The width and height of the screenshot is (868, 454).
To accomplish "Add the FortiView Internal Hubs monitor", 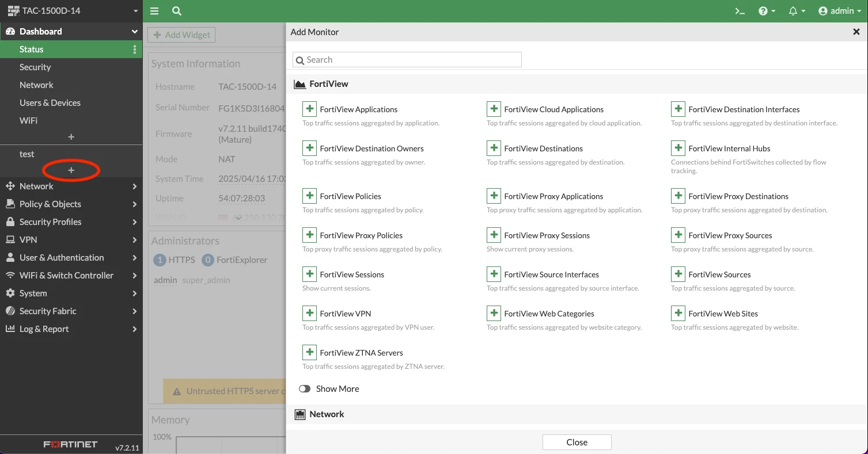I will tap(678, 148).
